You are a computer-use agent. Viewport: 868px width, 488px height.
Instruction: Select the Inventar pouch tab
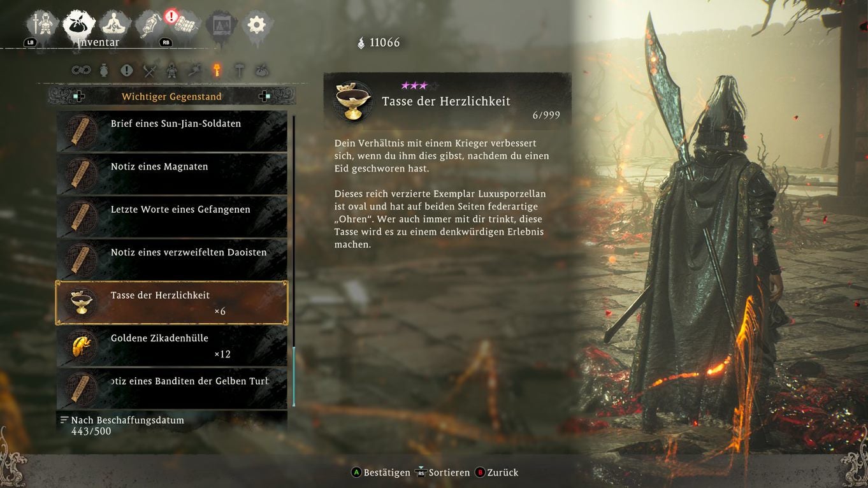(79, 24)
